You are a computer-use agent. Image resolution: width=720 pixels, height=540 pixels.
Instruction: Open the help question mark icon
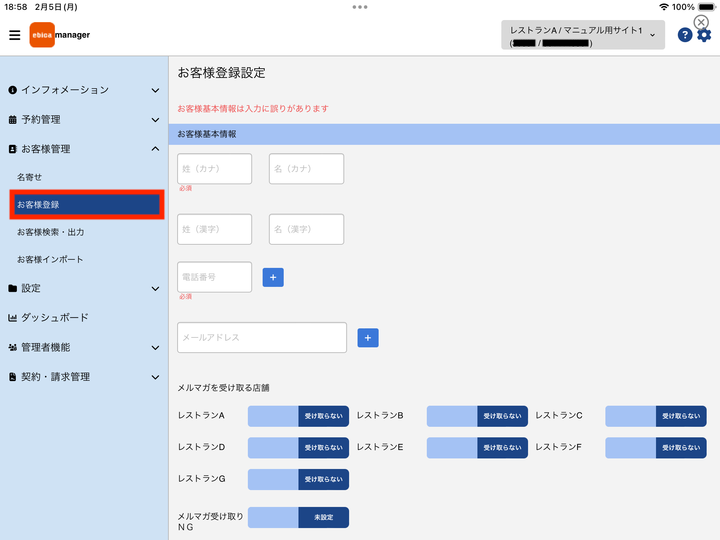click(685, 35)
